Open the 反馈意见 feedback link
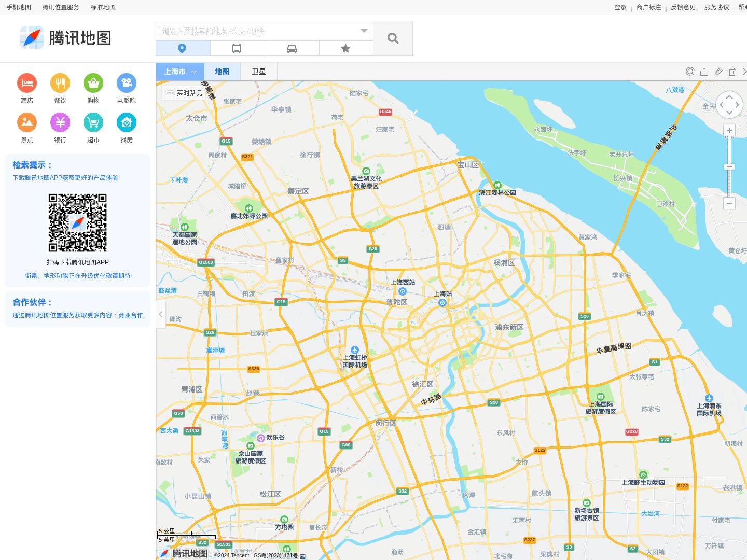Screen dimensions: 747x560 pos(683,7)
